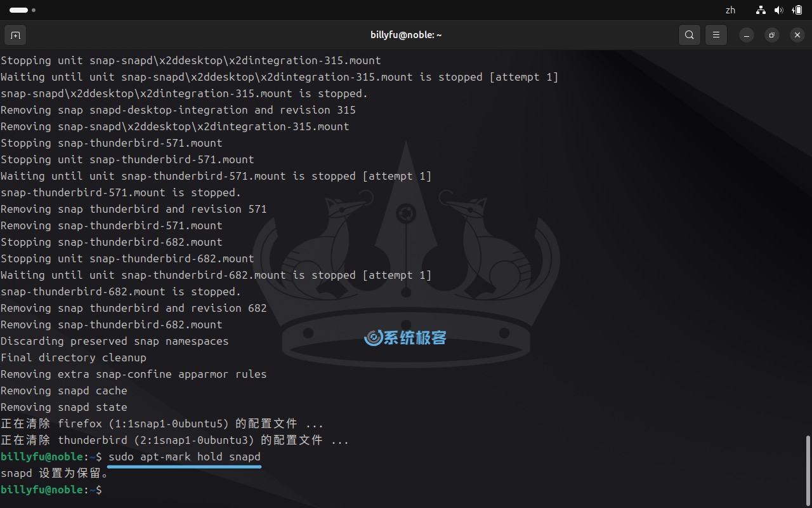Click the 'Removing snapd cache' output line
The width and height of the screenshot is (812, 508).
63,391
